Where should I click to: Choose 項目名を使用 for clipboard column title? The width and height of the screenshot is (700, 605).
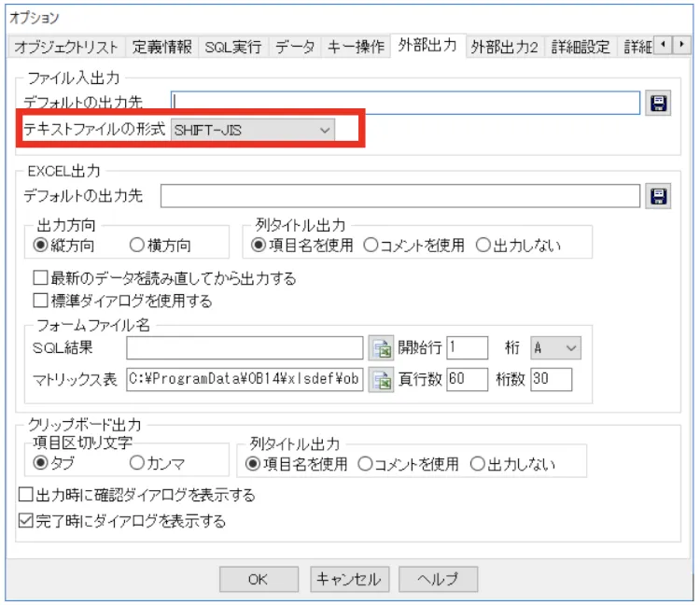point(296,464)
